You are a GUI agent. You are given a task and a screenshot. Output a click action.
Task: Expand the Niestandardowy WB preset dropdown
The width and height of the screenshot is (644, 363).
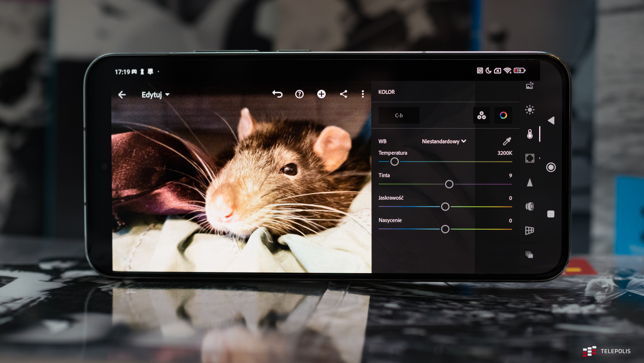[x=444, y=141]
